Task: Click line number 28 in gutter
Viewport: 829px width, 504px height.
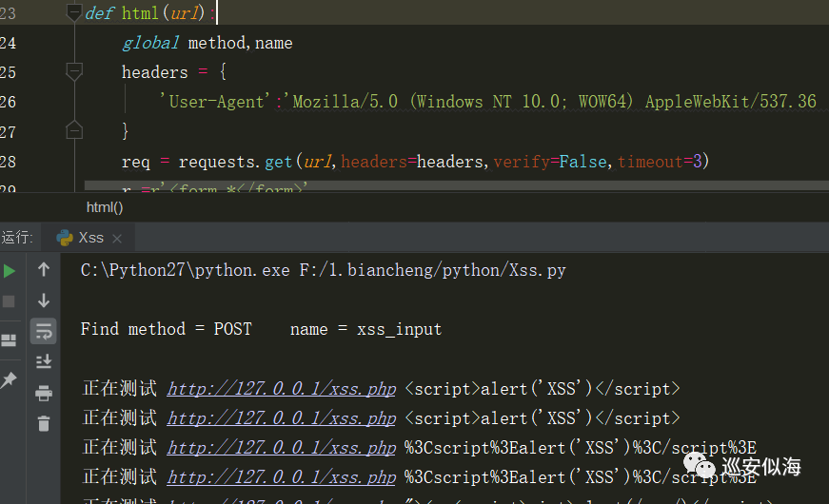Action: tap(8, 162)
